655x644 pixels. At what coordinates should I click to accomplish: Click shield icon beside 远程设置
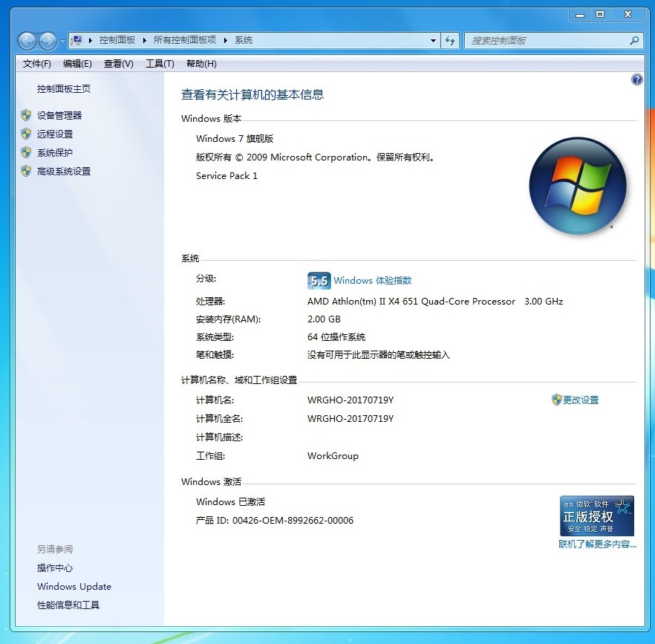[26, 134]
